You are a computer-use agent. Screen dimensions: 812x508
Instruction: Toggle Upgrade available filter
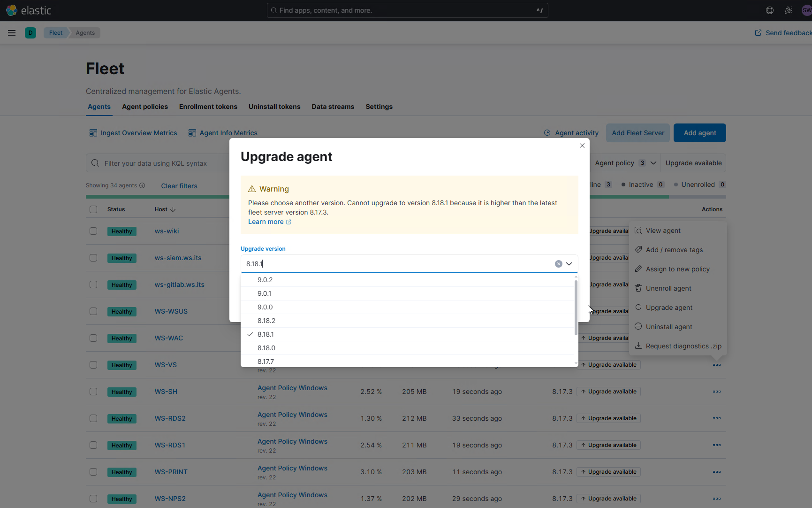tap(693, 163)
